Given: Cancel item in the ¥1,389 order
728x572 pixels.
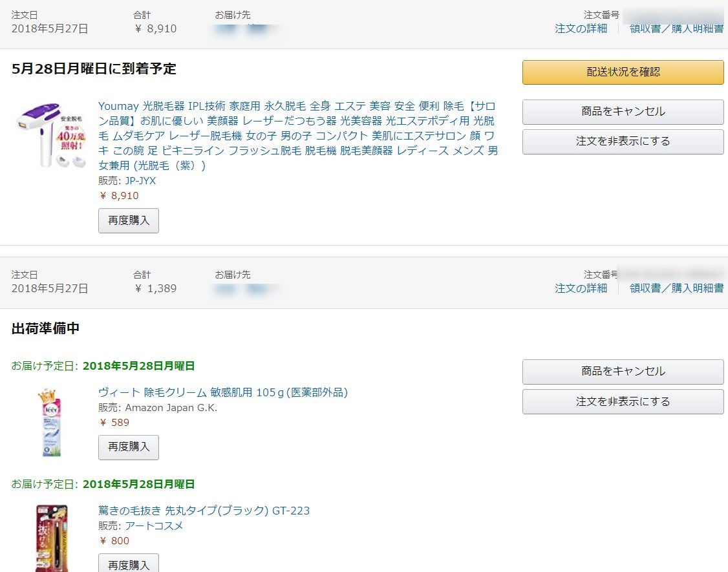Looking at the screenshot, I should 623,372.
